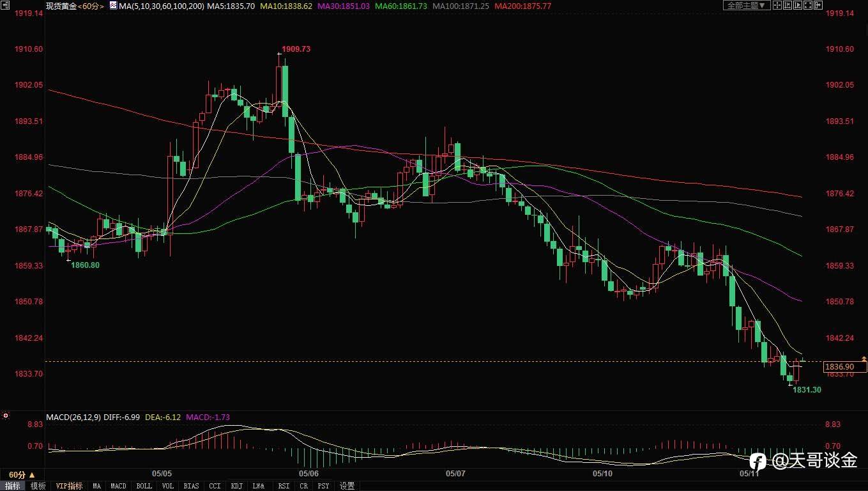
Task: Switch to the 指标 tab
Action: [x=13, y=486]
